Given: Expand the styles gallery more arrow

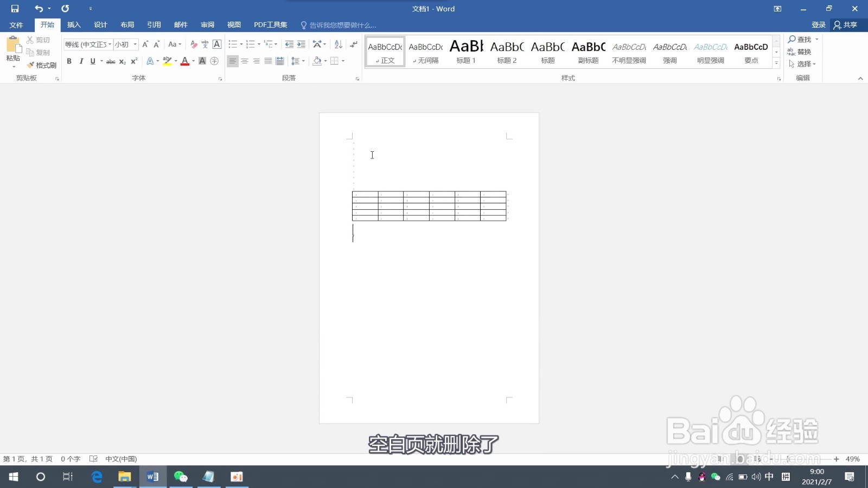Looking at the screenshot, I should click(776, 63).
